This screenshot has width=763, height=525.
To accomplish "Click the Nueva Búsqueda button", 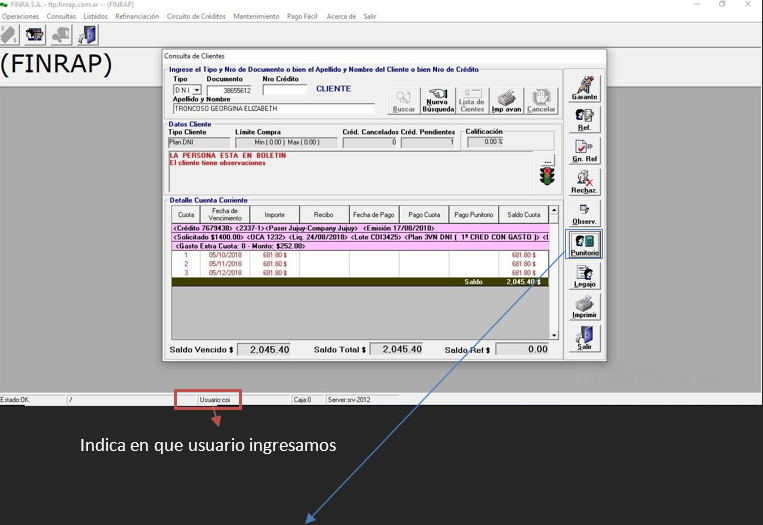I will pyautogui.click(x=437, y=101).
